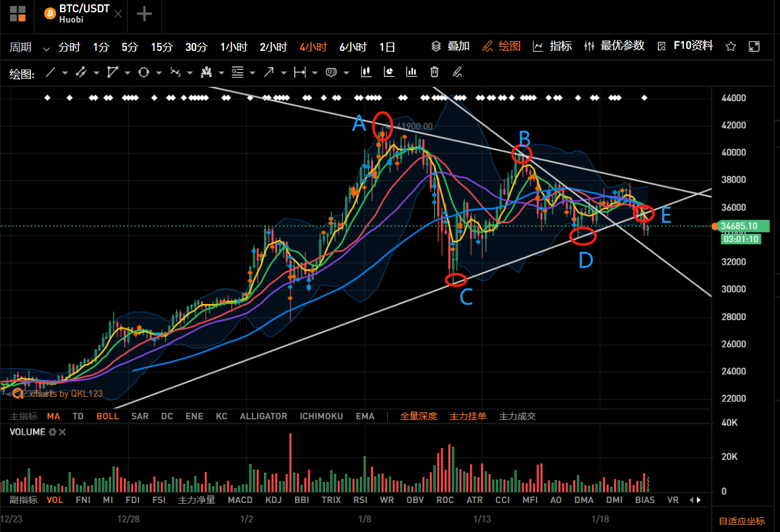Toggle the BOLL main indicator
Image resolution: width=780 pixels, height=532 pixels.
click(x=108, y=416)
